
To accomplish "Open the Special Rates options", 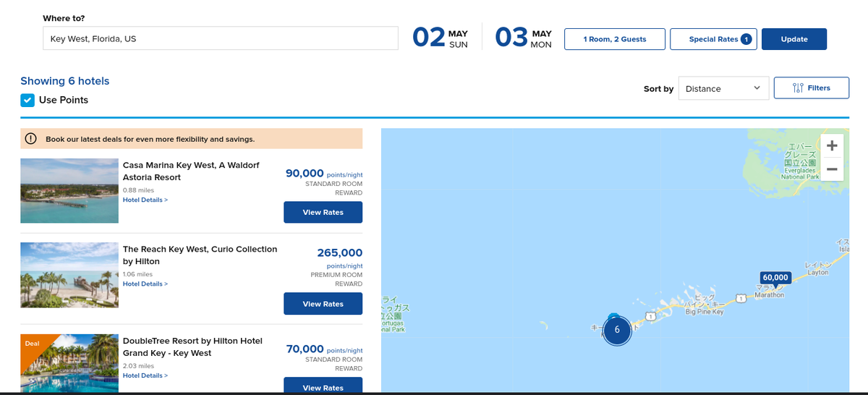I will coord(713,39).
